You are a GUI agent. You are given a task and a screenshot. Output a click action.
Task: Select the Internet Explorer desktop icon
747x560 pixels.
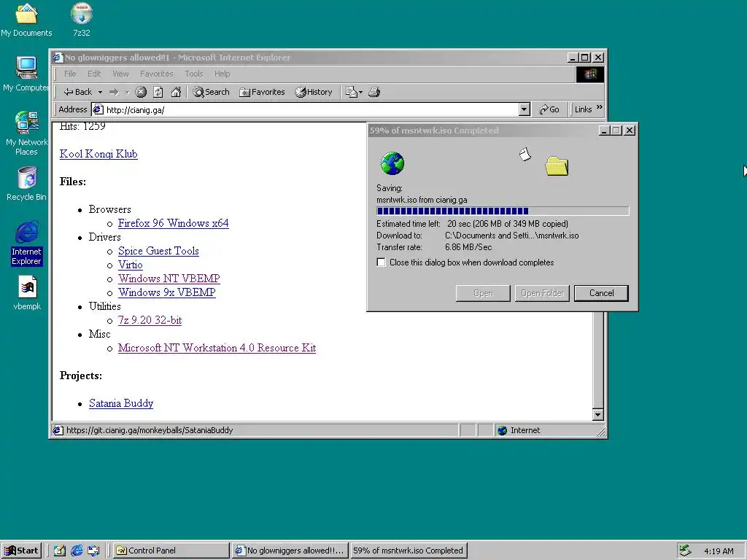(27, 243)
